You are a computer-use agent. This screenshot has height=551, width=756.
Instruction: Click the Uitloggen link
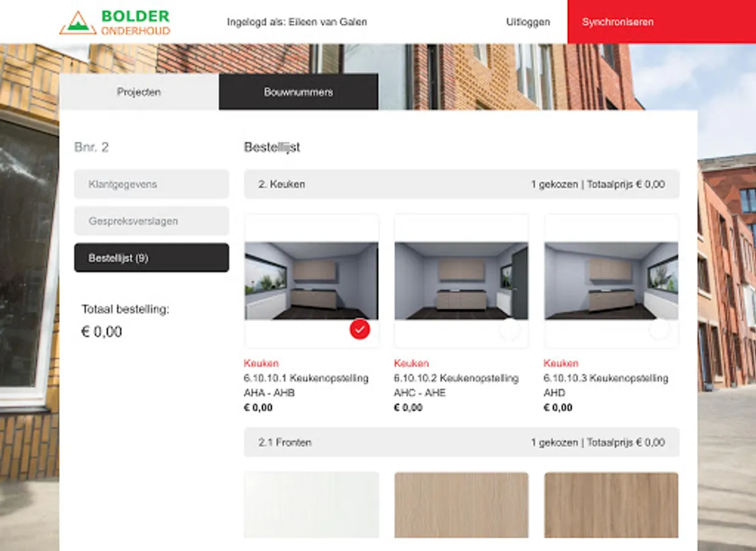[x=528, y=22]
